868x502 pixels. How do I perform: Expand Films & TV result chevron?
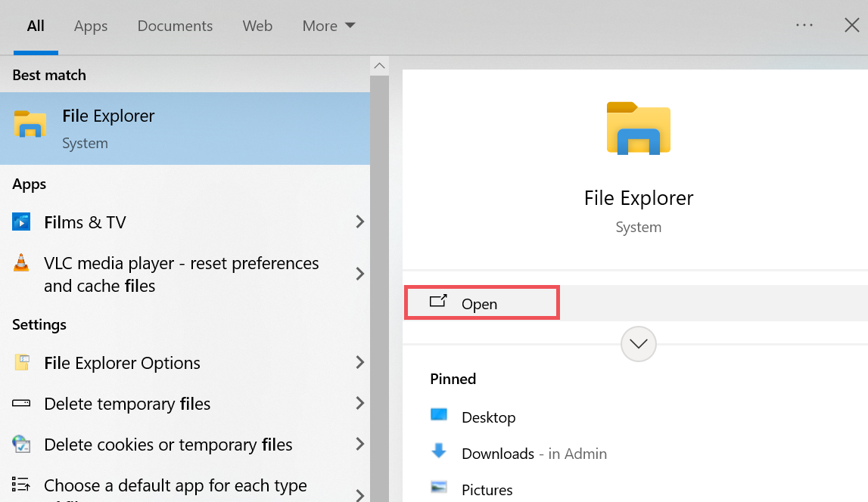[359, 222]
